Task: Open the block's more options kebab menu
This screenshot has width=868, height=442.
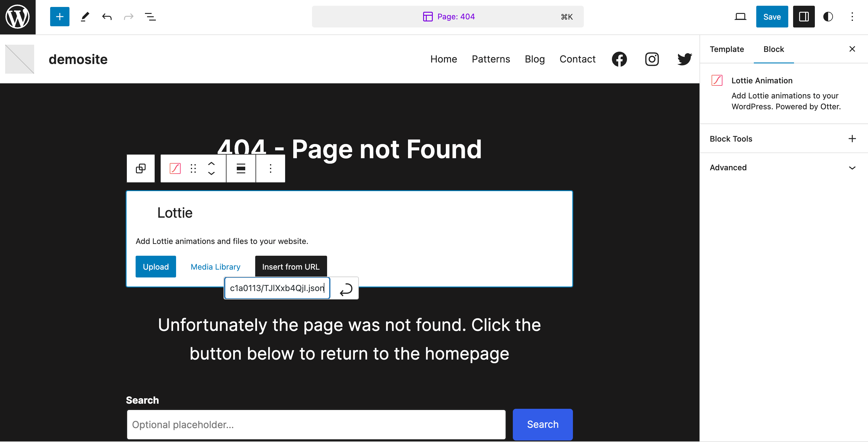Action: click(x=270, y=168)
